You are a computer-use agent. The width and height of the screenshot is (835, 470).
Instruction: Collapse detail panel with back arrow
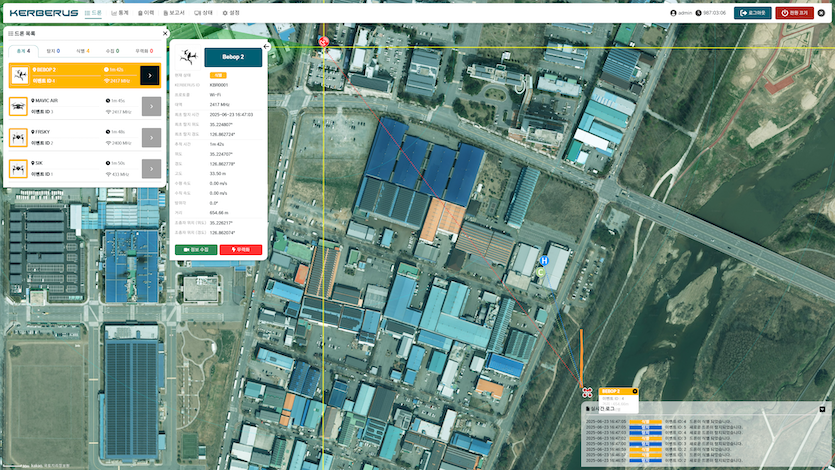[266, 46]
